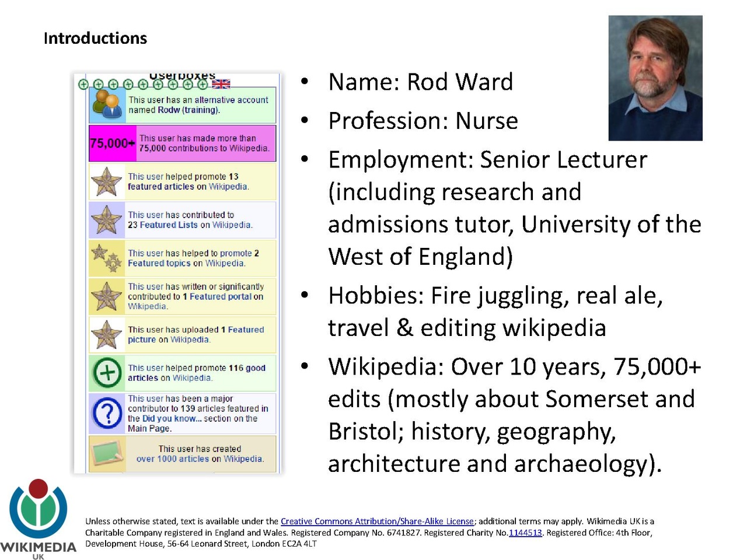Click Wikipedia link in 75,000 contributions box
The width and height of the screenshot is (747, 560).
(248, 148)
